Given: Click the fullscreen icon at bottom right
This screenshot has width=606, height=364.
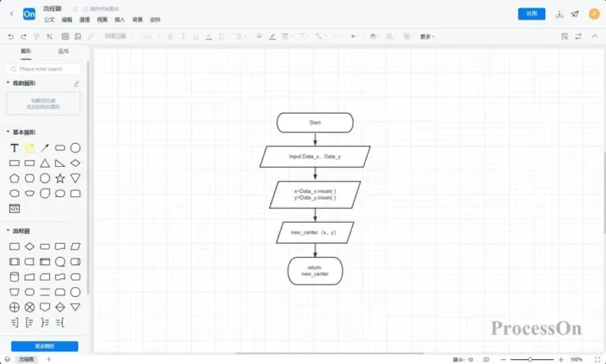Looking at the screenshot, I should click(598, 360).
